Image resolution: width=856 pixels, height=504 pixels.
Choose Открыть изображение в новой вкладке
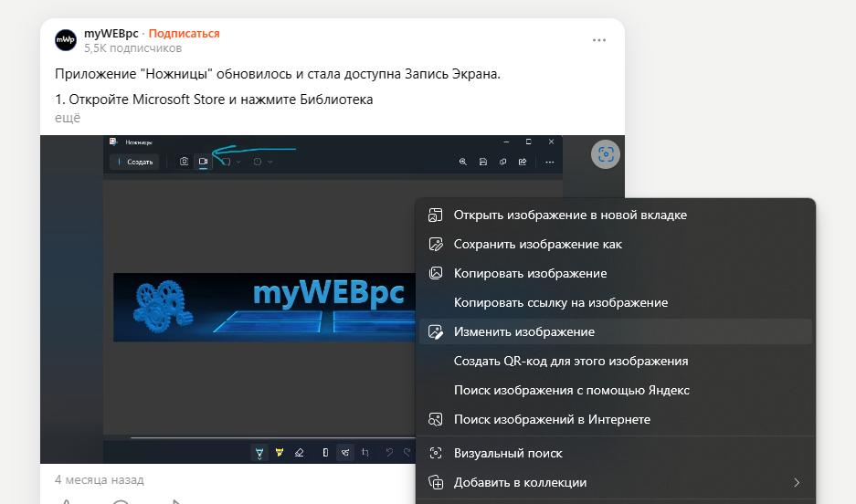click(x=615, y=215)
